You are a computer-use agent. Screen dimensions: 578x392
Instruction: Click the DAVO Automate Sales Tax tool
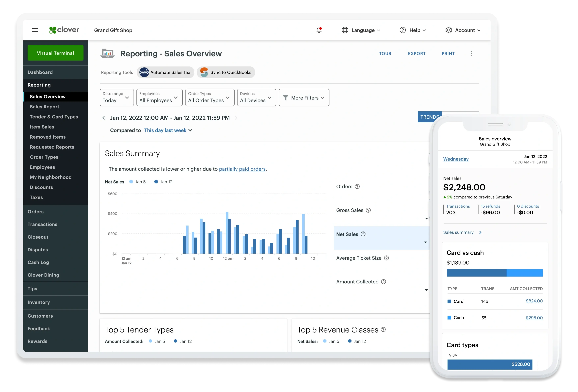pos(165,72)
